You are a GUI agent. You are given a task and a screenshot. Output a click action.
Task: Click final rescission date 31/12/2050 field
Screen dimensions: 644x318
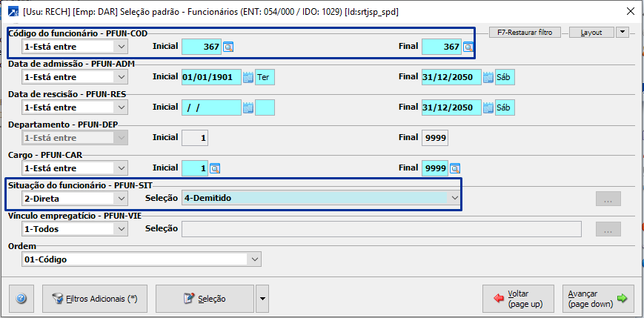click(x=451, y=107)
